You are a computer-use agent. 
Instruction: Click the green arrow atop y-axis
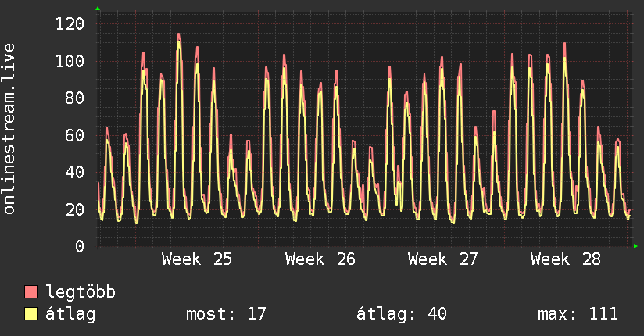[98, 9]
